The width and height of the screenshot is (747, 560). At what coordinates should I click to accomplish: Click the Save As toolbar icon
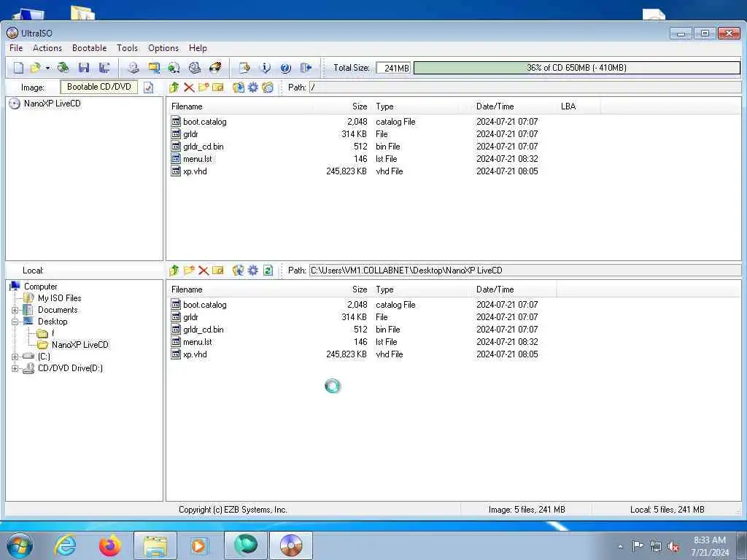(x=104, y=68)
